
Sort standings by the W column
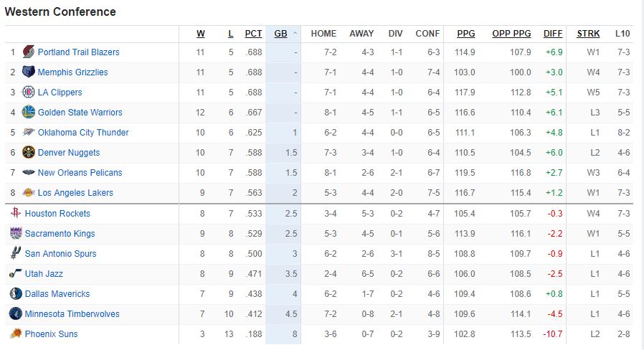tap(201, 34)
